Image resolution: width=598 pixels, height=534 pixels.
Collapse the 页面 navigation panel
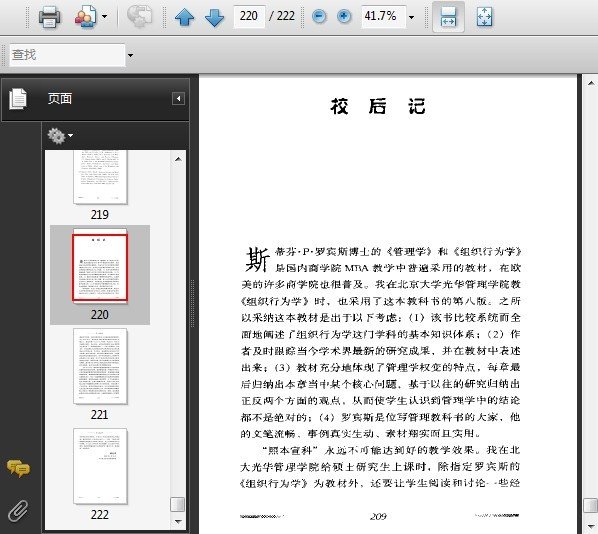[x=178, y=99]
